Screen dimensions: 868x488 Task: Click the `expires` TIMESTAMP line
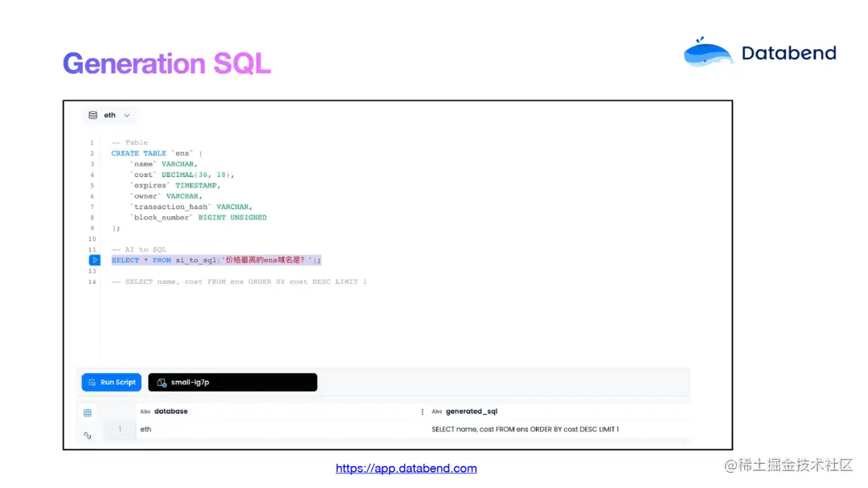tap(175, 186)
